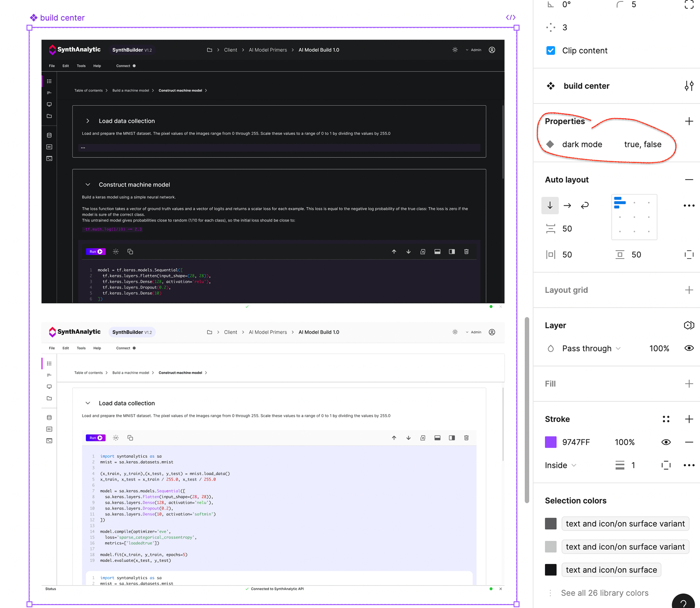Open the Inside stroke position dropdown
Viewport: 700px width, 608px height.
pyautogui.click(x=560, y=465)
